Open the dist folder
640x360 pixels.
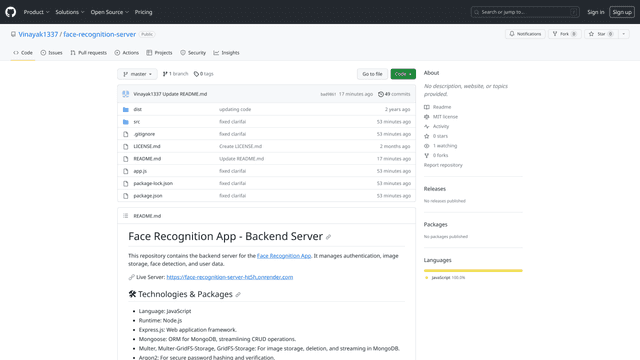pyautogui.click(x=138, y=109)
